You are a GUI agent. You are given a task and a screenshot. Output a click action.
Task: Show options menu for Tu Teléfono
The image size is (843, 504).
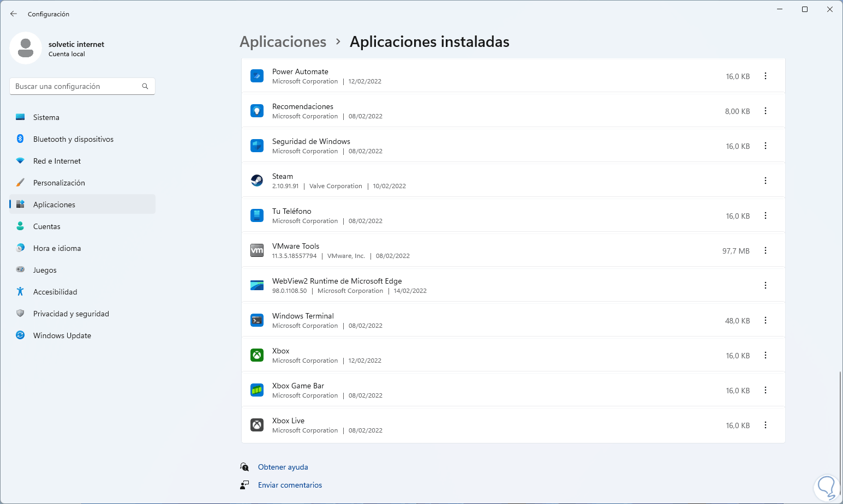[x=766, y=215]
